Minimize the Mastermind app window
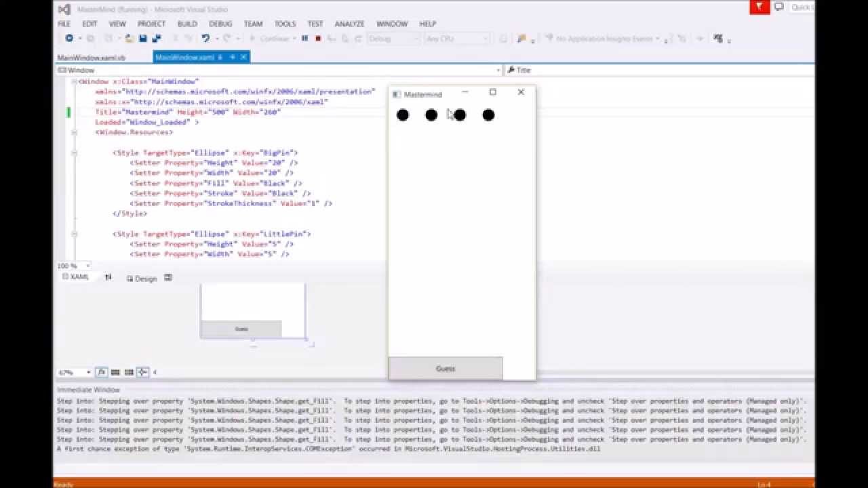This screenshot has height=488, width=868. click(465, 92)
